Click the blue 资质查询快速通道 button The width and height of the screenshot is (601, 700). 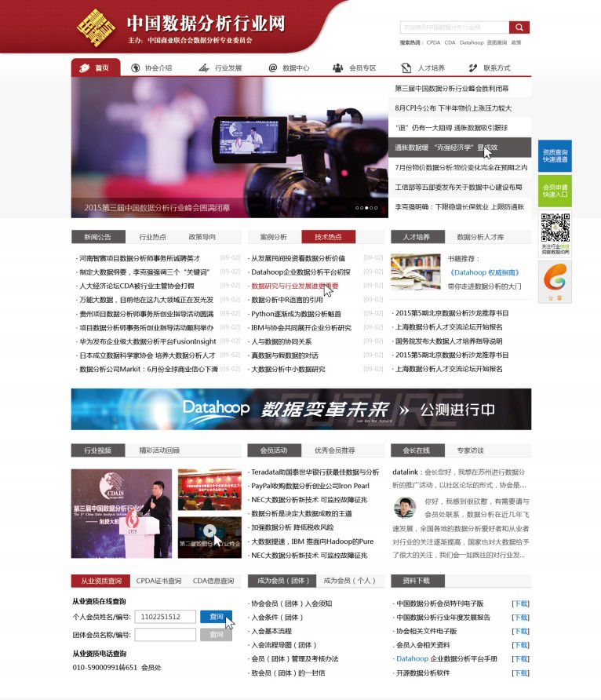[555, 156]
